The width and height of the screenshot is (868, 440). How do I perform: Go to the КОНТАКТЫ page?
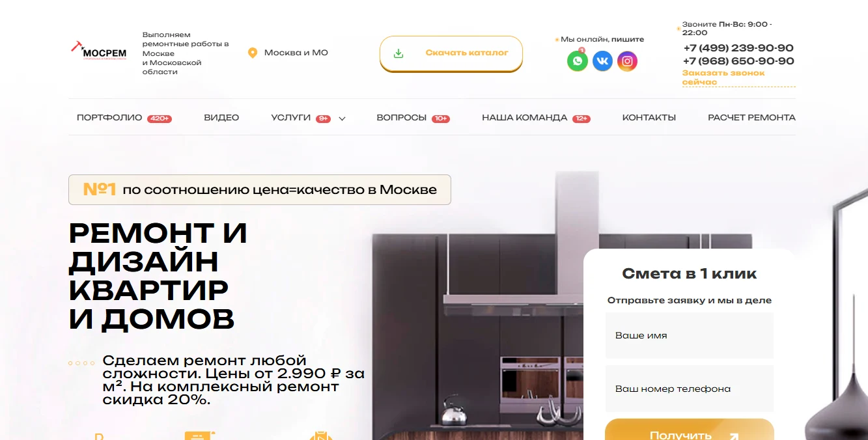tap(649, 118)
